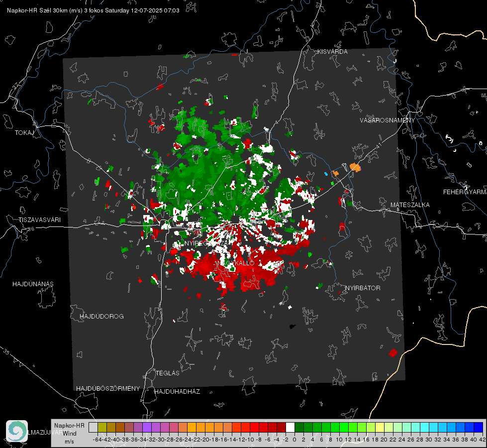This screenshot has width=487, height=448.
Task: Pick the olive swatch right of -64
Action: pos(102,427)
